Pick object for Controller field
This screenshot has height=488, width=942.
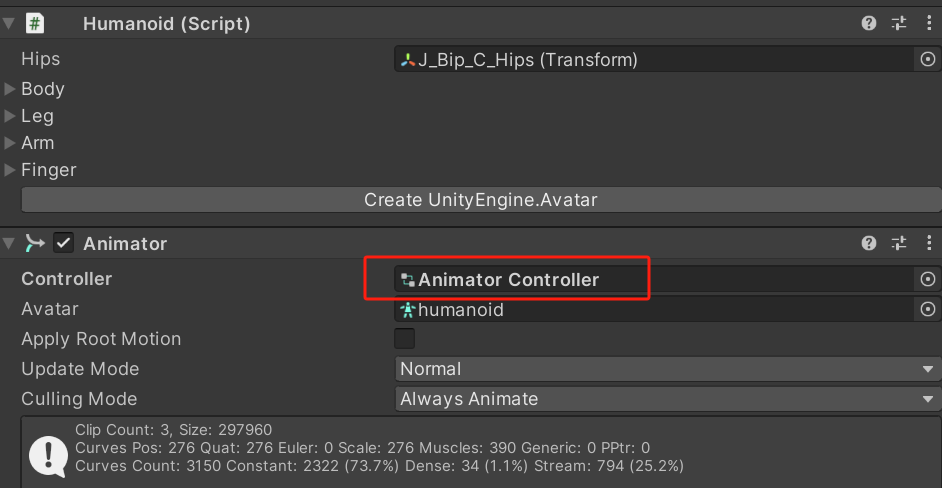928,279
